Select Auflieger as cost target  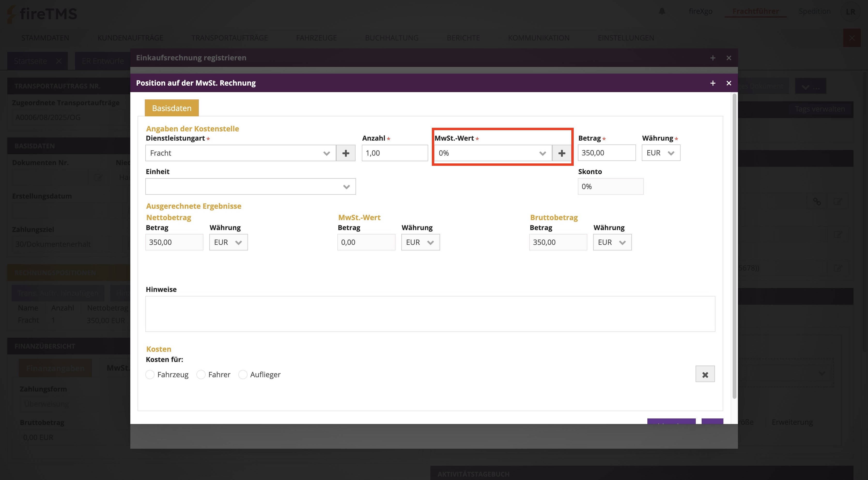point(243,374)
